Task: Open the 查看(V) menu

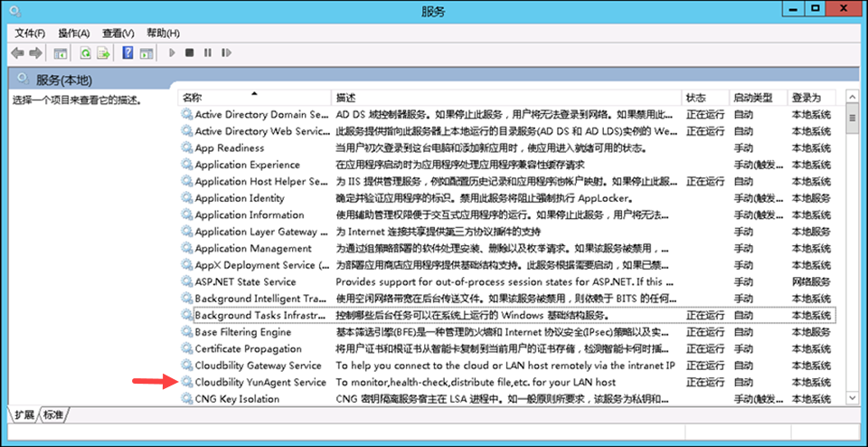Action: coord(118,33)
